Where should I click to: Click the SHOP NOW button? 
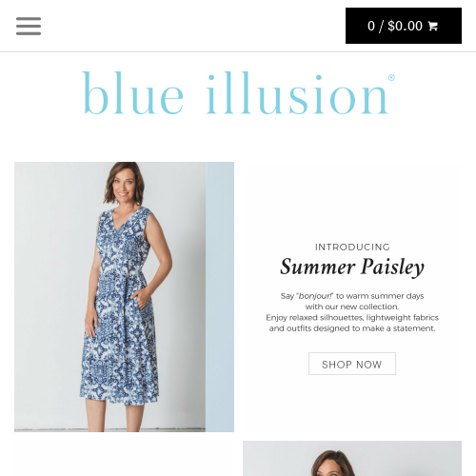tap(352, 364)
